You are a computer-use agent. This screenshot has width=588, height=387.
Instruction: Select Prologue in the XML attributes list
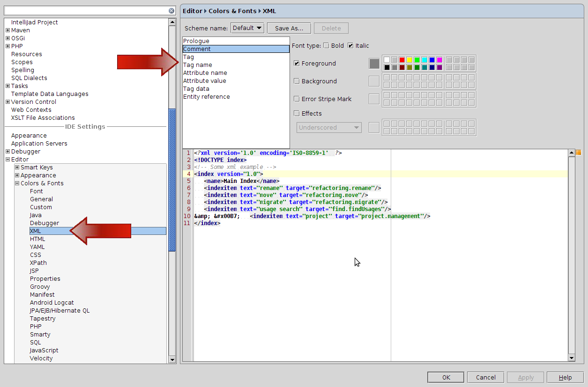[236, 41]
